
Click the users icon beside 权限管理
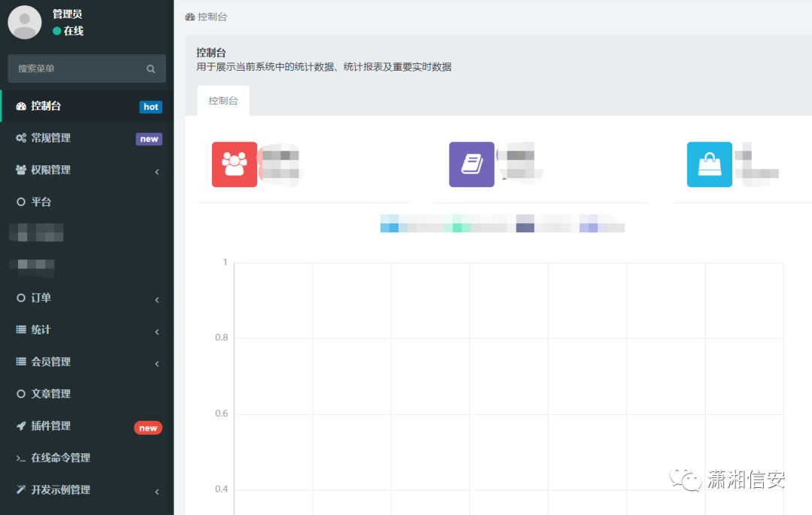pos(20,169)
